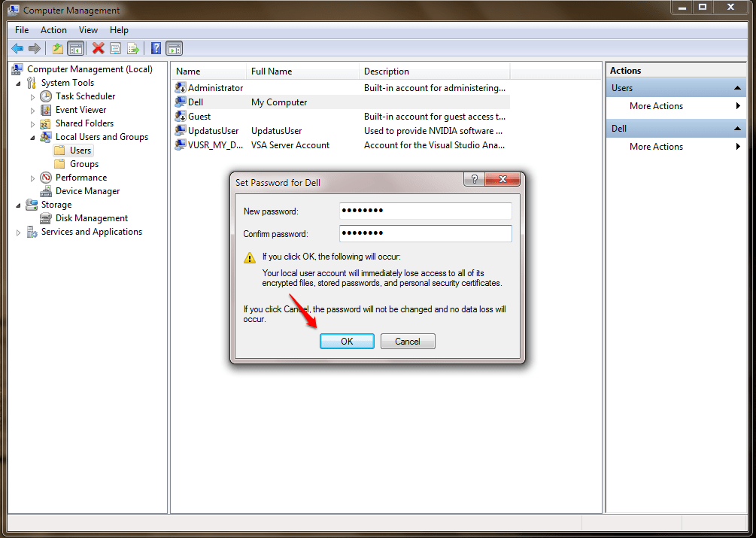Click 'Used to provide NVIDIA software' description

pos(433,131)
